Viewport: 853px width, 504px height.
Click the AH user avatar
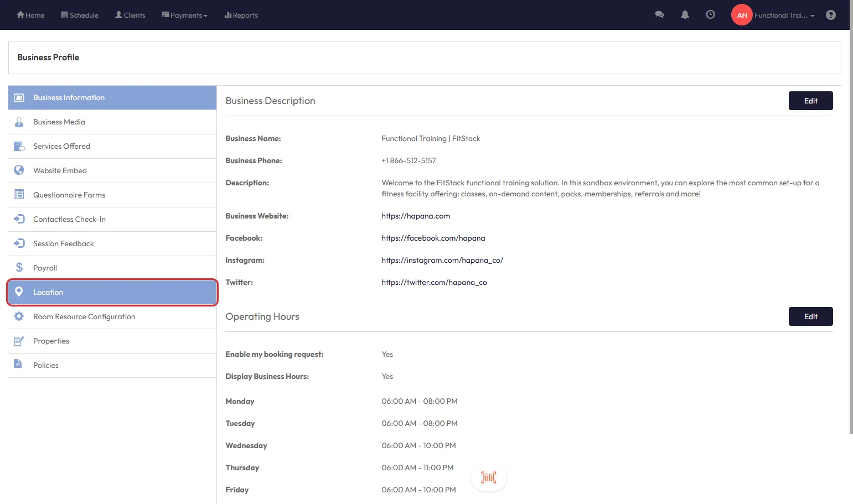click(742, 15)
